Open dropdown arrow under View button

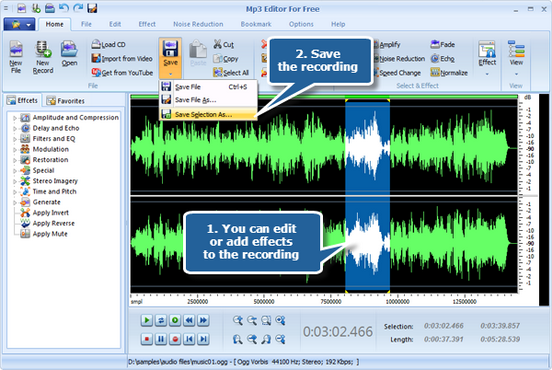(x=516, y=74)
